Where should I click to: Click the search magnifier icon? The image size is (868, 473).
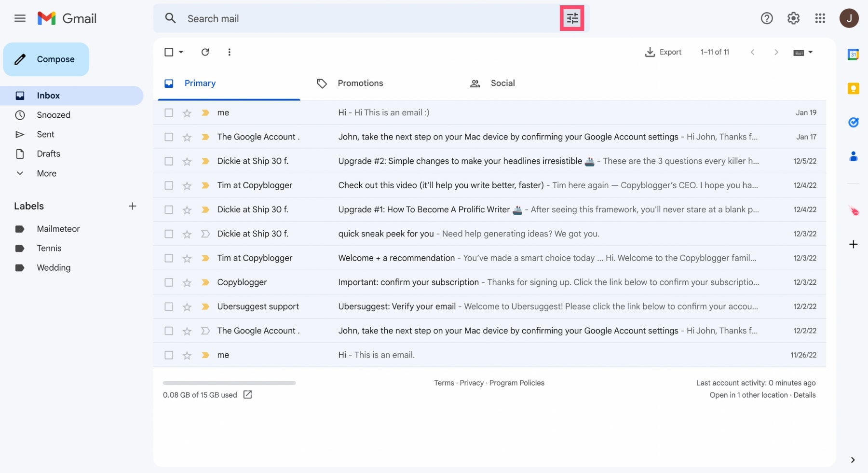click(170, 18)
